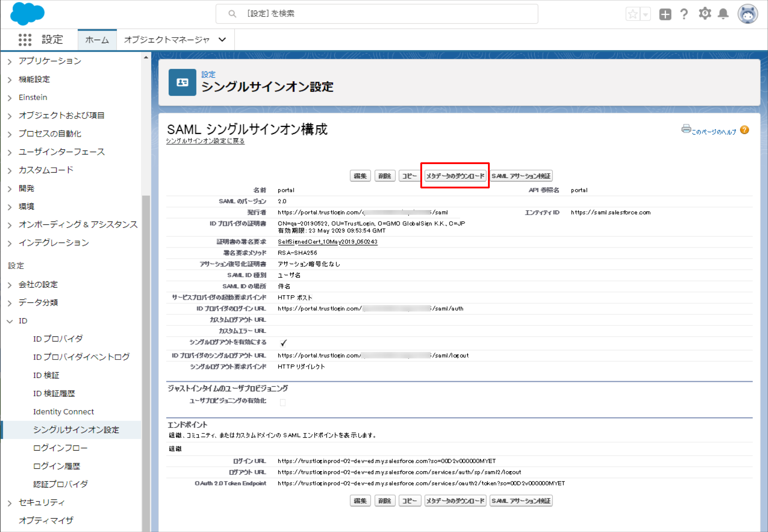Viewport: 768px width, 532px height.
Task: Open the ID 検証 sidebar item
Action: point(46,375)
